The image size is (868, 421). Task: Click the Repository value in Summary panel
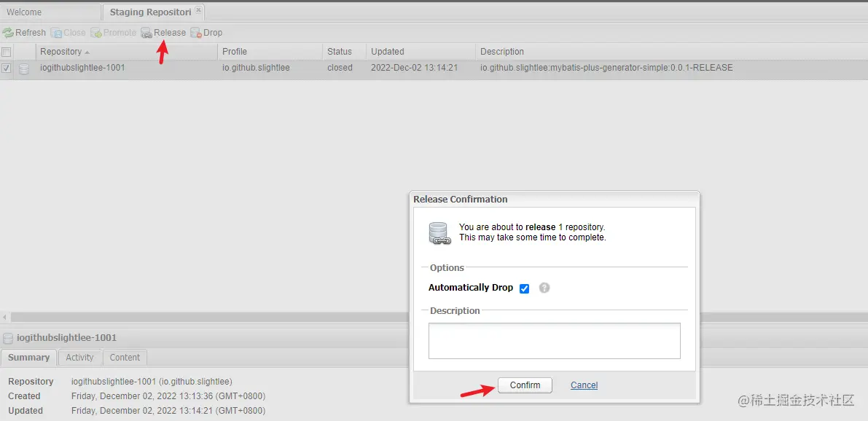pyautogui.click(x=152, y=382)
